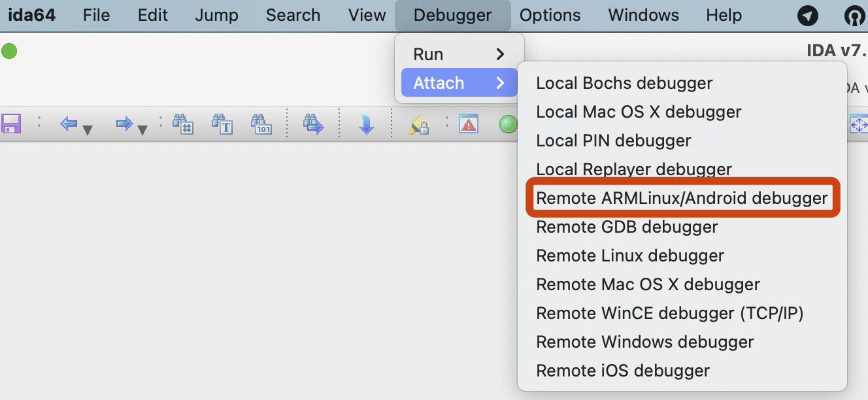Select the Search immediate value binoculars icon
The height and width of the screenshot is (400, 868).
pos(185,124)
